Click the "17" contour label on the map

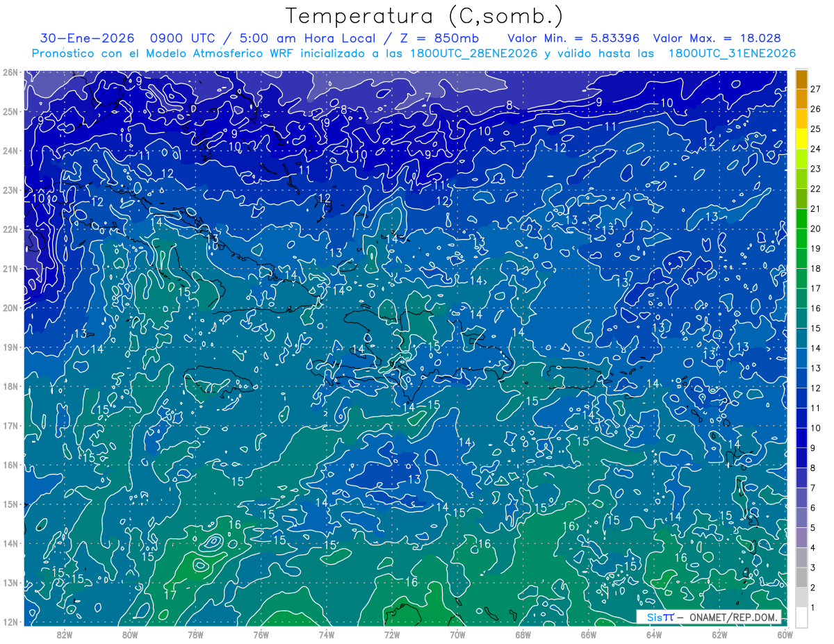[170, 595]
